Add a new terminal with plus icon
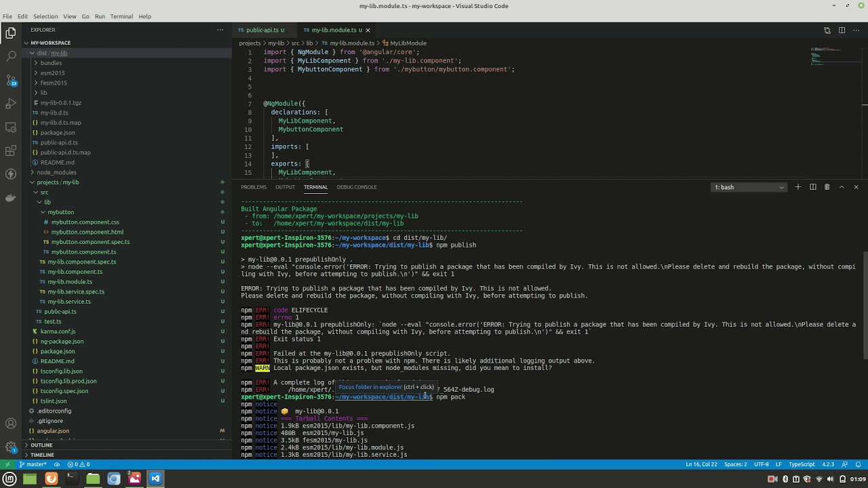 coord(798,187)
